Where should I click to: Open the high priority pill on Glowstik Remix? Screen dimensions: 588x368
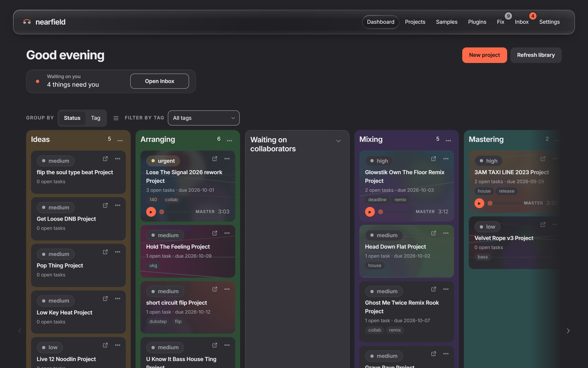click(379, 161)
